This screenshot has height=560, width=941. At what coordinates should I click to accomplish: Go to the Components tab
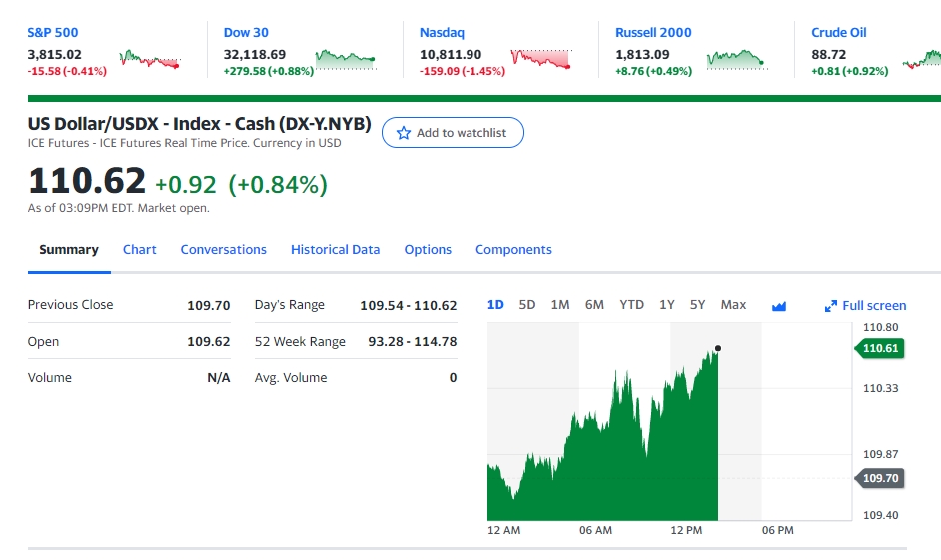click(x=513, y=250)
